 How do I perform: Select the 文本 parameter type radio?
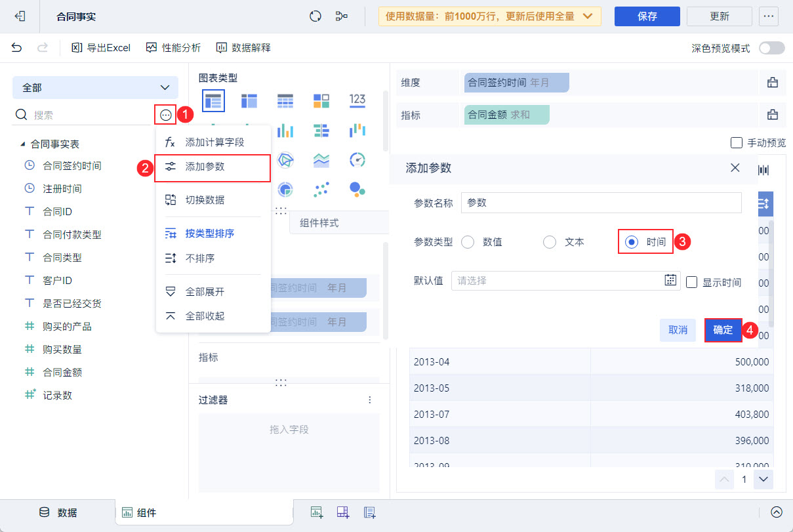tap(550, 242)
